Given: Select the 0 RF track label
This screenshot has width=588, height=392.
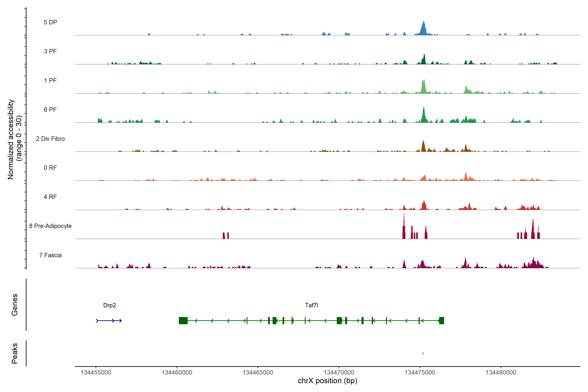Looking at the screenshot, I should pyautogui.click(x=50, y=168).
